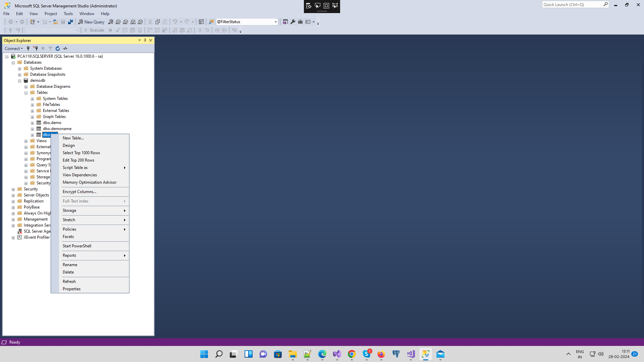The height and width of the screenshot is (362, 644).
Task: Choose Rename from context menu
Action: coord(90,265)
